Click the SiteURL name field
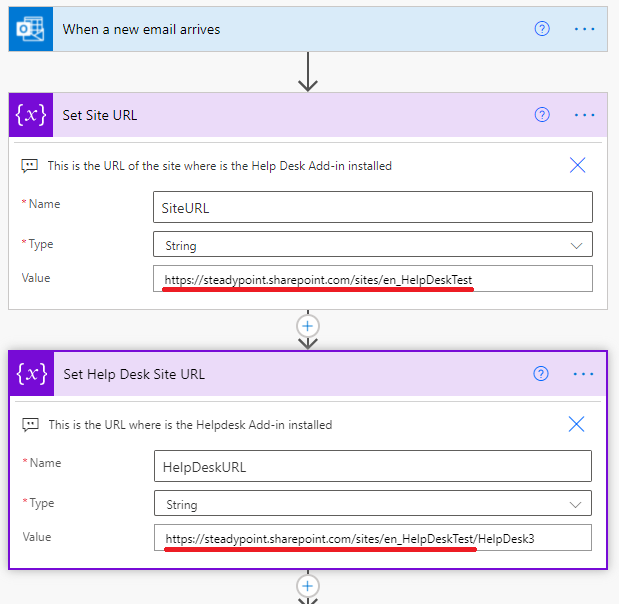Screen dimensions: 619x604 coord(373,207)
